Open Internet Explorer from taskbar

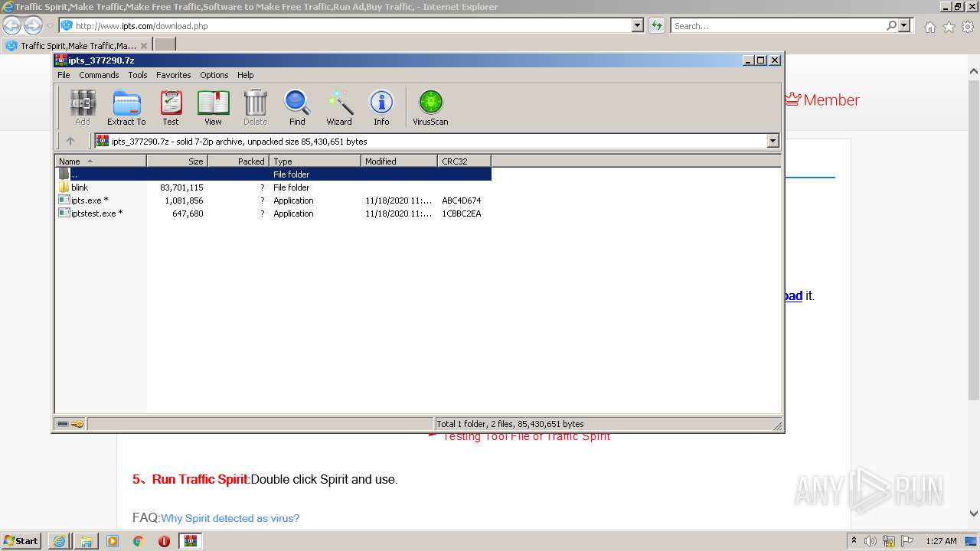59,541
